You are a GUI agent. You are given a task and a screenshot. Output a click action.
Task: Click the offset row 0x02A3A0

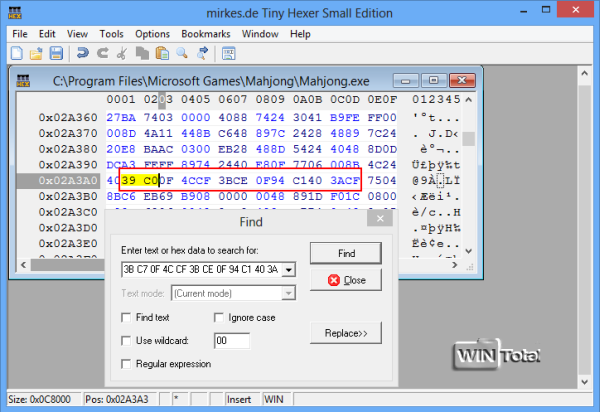tap(68, 181)
